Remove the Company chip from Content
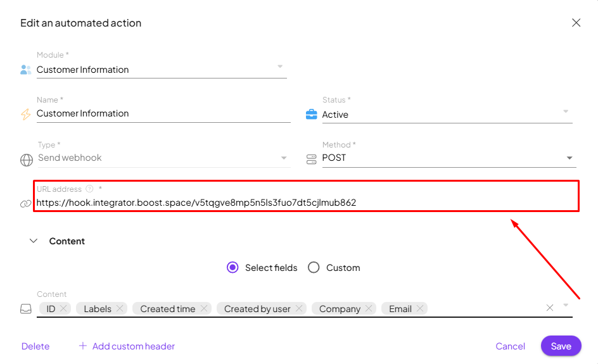Image resolution: width=598 pixels, height=364 pixels. [x=369, y=309]
